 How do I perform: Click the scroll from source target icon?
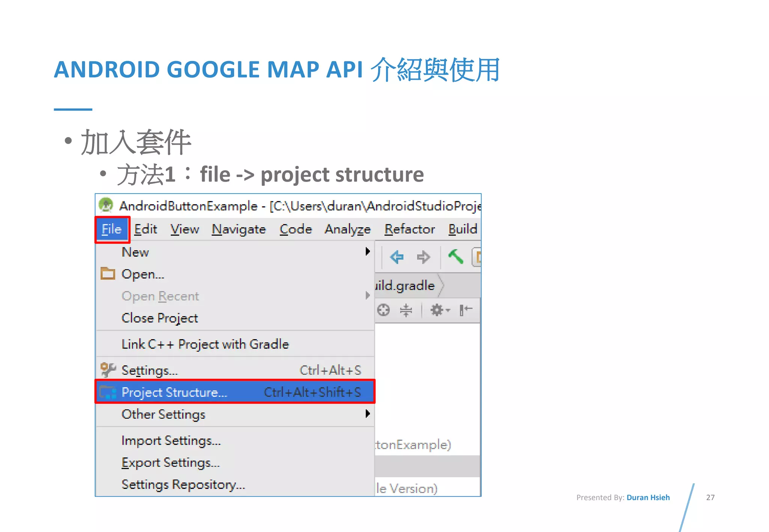coord(383,310)
